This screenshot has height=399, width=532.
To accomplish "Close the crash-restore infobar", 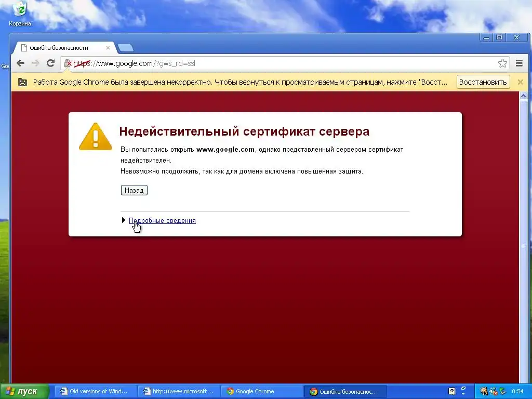I will [521, 82].
